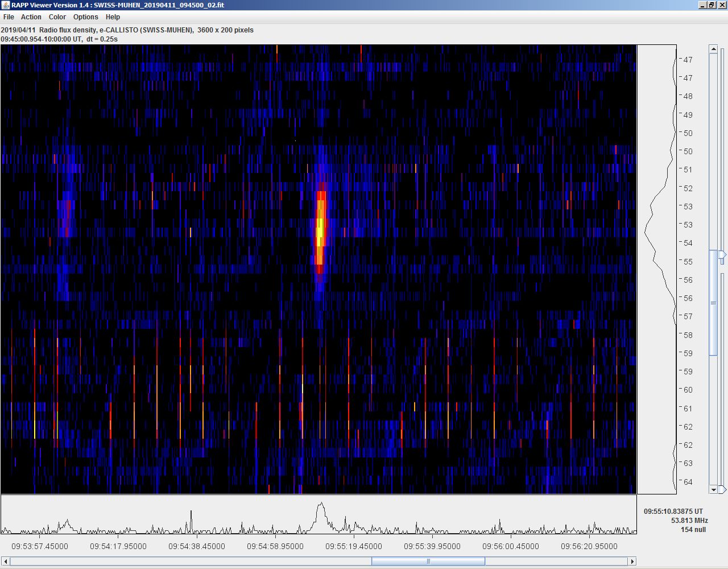Viewport: 728px width, 569px height.
Task: Click the Java icon in the title bar
Action: 6,5
